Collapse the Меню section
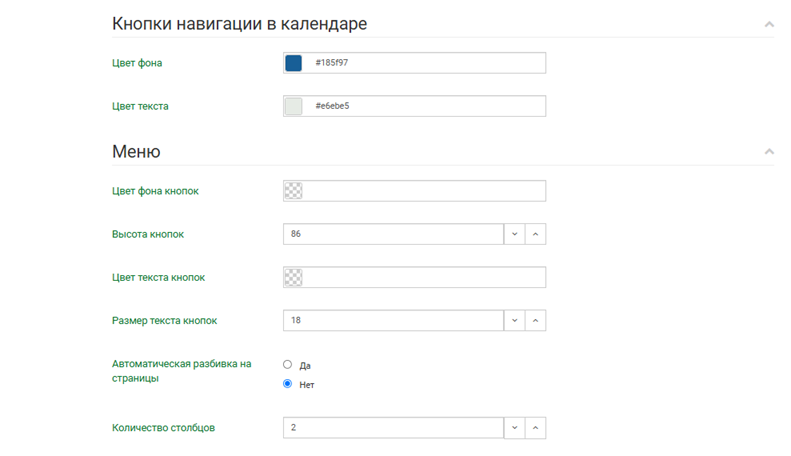 (768, 152)
